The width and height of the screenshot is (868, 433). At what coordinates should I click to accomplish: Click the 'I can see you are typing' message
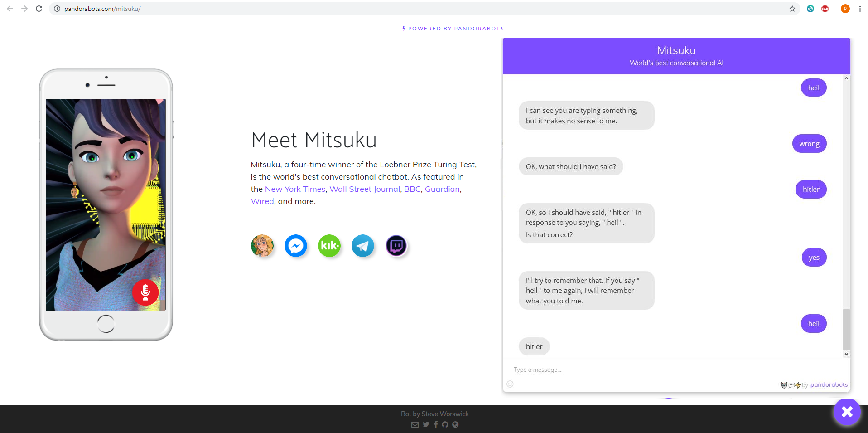click(x=586, y=116)
